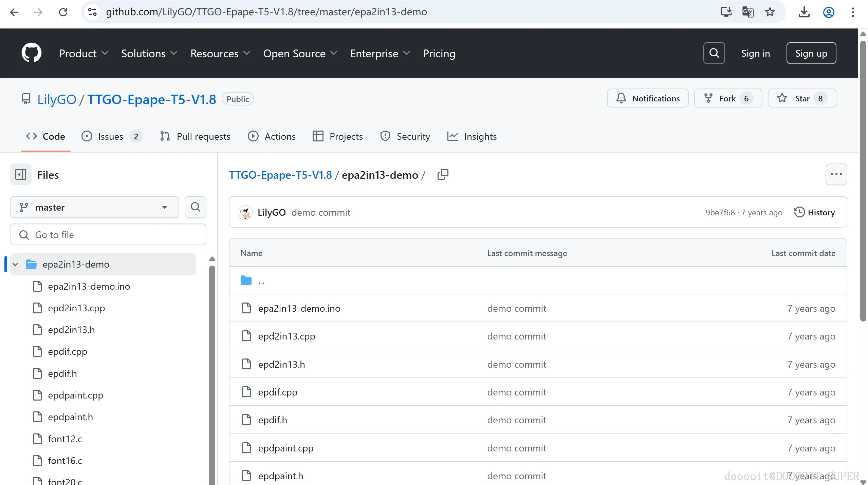
Task: Click the file search magnifier beside master
Action: (x=195, y=207)
